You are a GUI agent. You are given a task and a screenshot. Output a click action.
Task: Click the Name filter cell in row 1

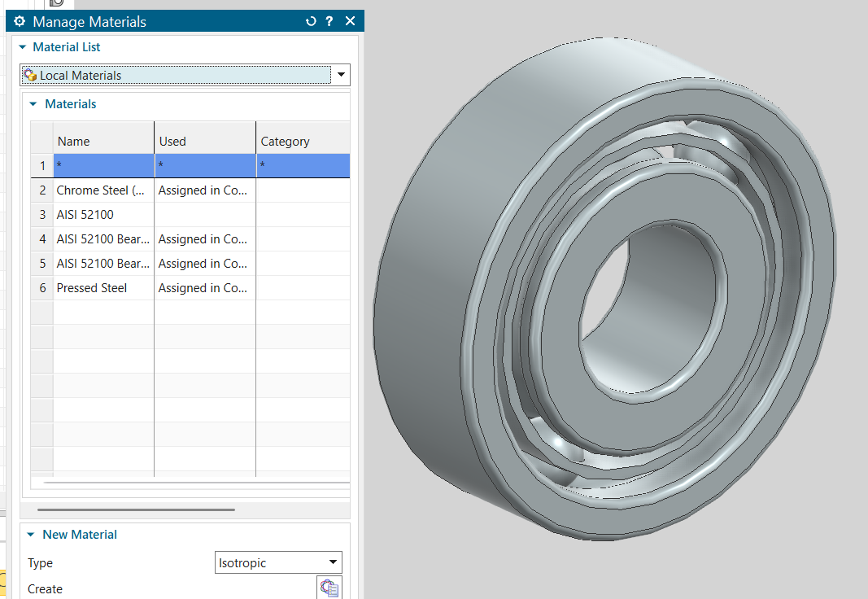(103, 165)
